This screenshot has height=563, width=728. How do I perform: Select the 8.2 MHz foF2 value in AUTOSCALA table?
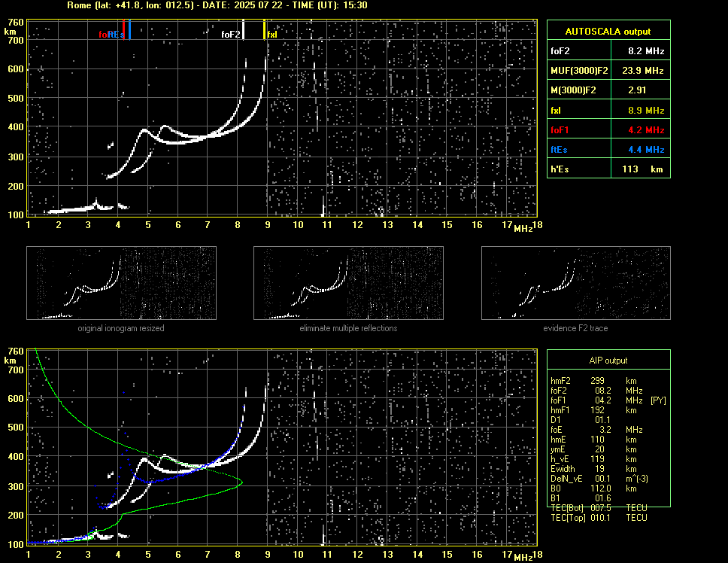coord(641,50)
